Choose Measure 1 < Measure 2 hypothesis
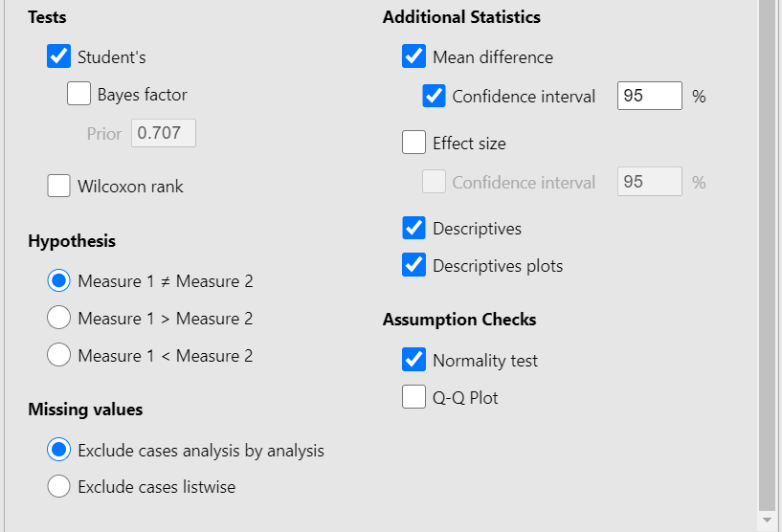This screenshot has height=532, width=782. pos(59,355)
